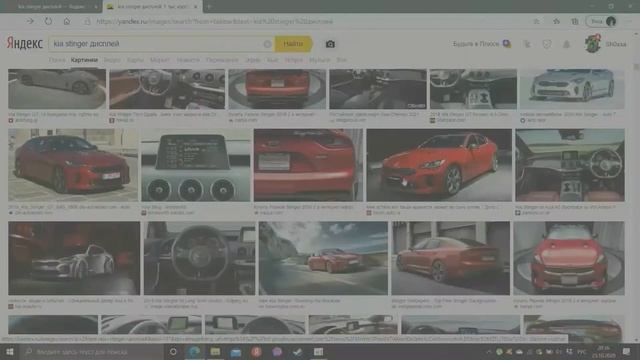
Task: Click 'Будьте в Плюсе' link
Action: [x=482, y=44]
